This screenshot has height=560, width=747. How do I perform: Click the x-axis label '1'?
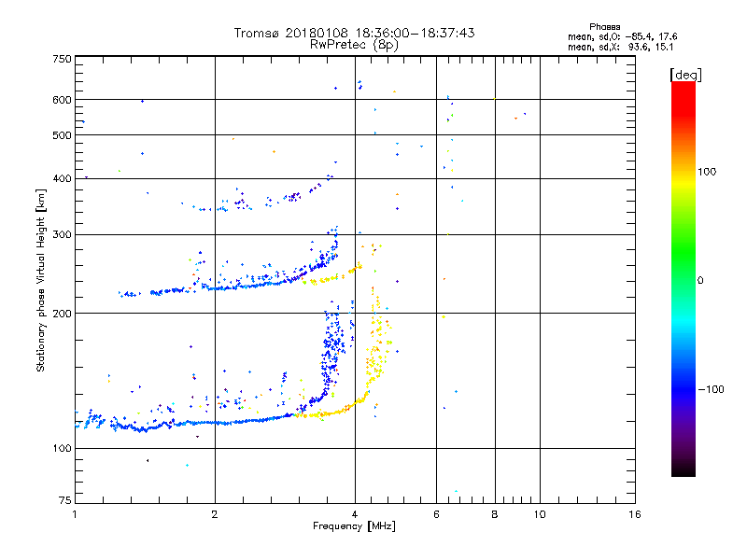pos(75,514)
